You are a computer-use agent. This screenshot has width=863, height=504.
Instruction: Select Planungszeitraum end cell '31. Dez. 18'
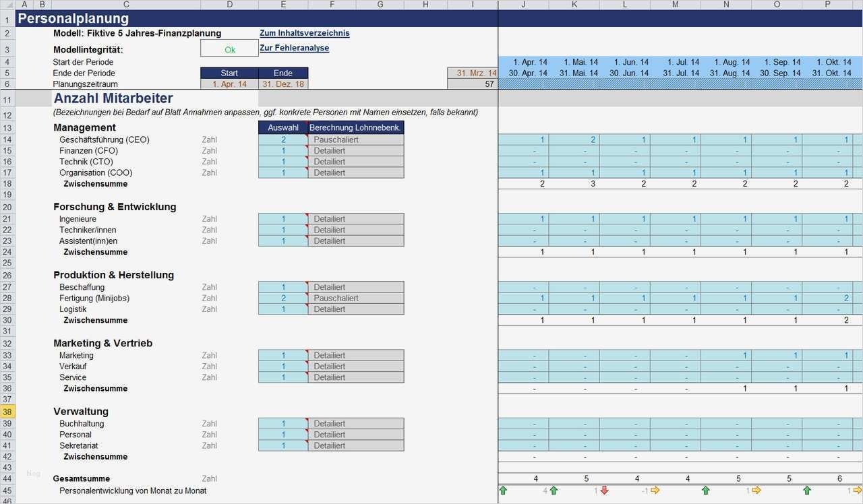point(283,84)
